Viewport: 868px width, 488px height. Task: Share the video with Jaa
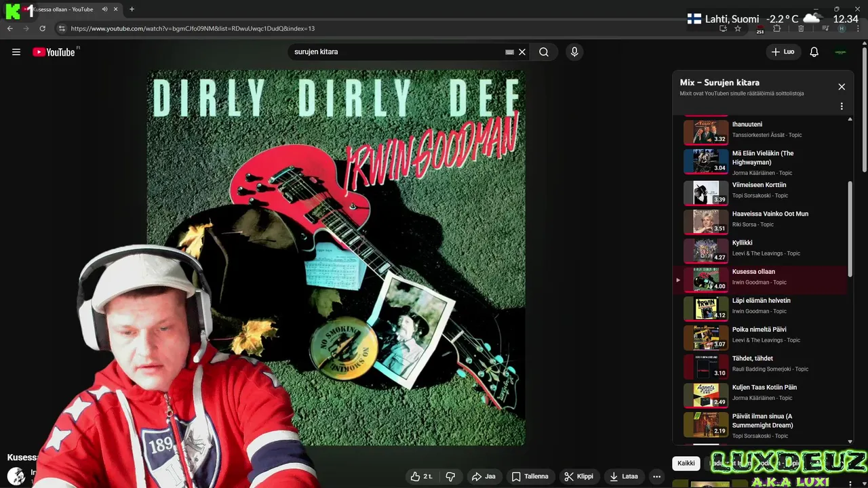(x=484, y=476)
